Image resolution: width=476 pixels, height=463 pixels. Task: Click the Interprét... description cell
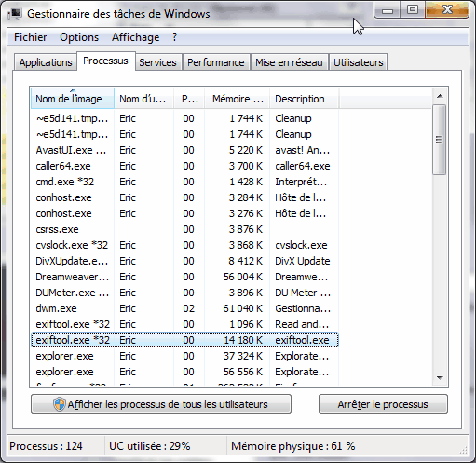point(301,182)
